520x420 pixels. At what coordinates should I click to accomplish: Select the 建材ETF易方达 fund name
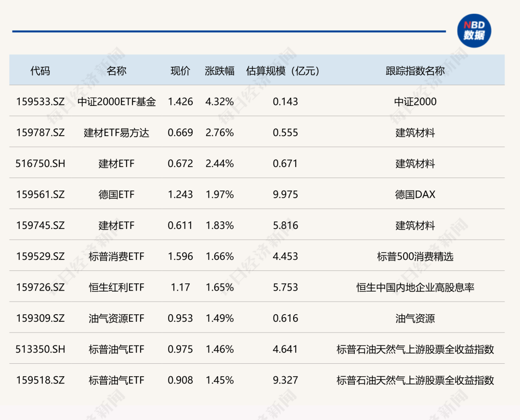[117, 133]
